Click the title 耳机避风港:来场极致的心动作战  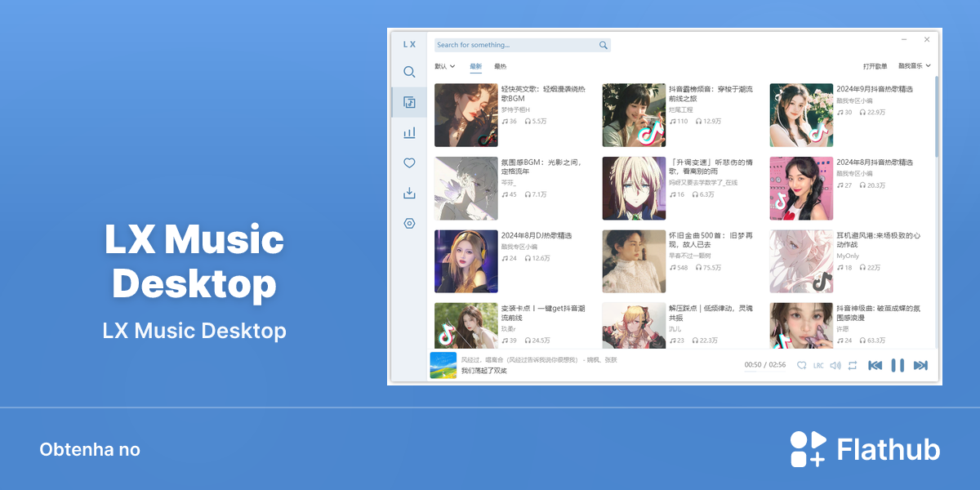pyautogui.click(x=879, y=239)
